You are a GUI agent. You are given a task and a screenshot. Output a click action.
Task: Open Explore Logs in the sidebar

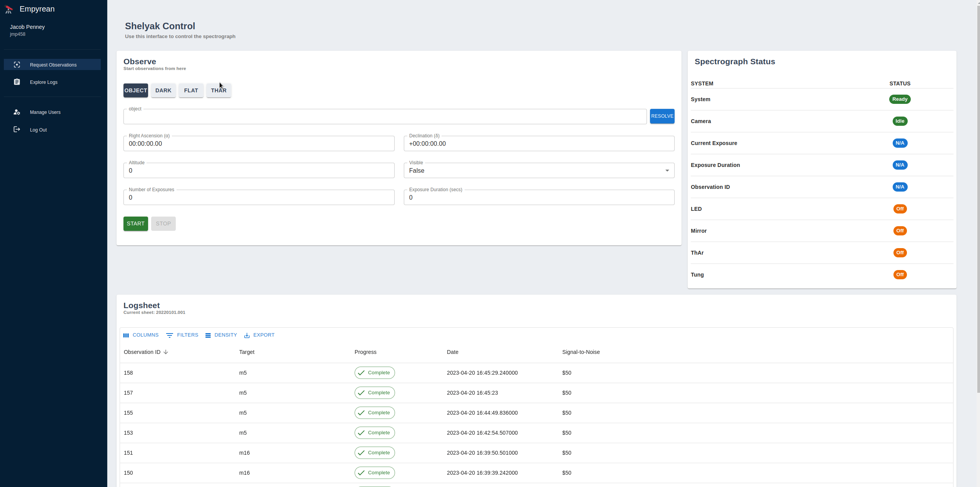tap(52, 82)
